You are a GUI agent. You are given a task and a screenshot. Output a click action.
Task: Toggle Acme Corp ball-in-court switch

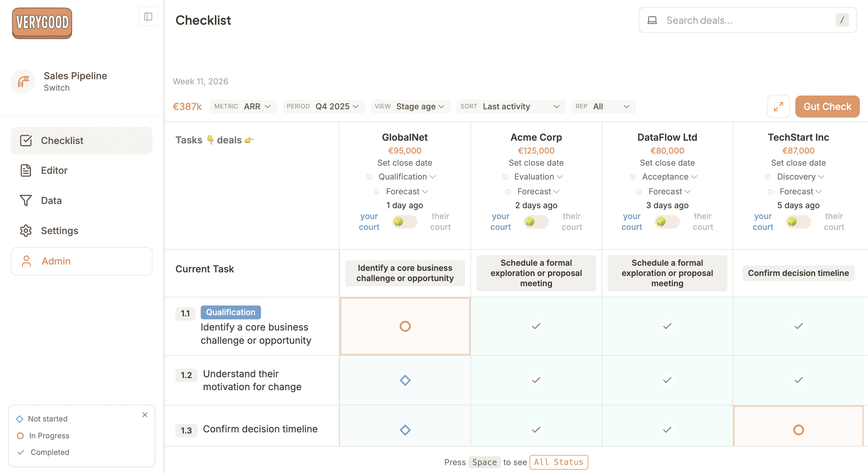click(x=536, y=222)
